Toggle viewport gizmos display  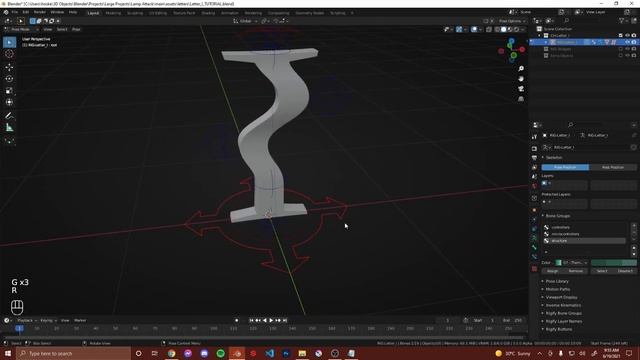[x=459, y=29]
